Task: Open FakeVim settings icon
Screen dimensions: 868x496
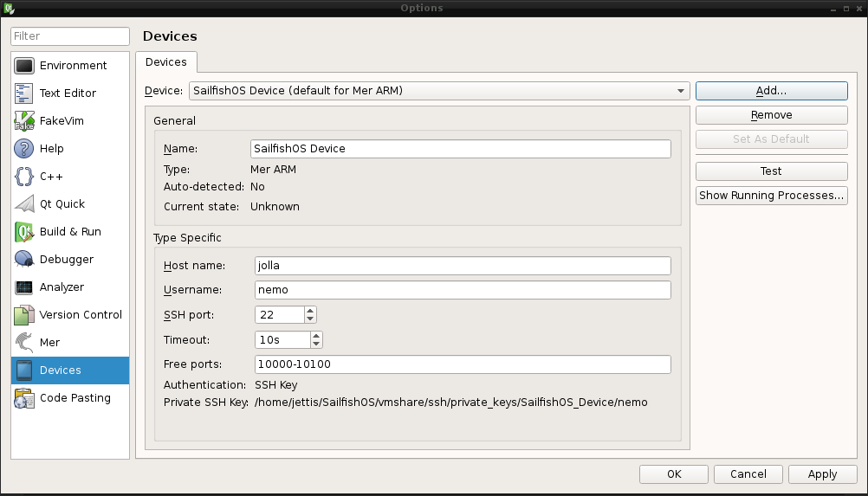Action: (24, 121)
